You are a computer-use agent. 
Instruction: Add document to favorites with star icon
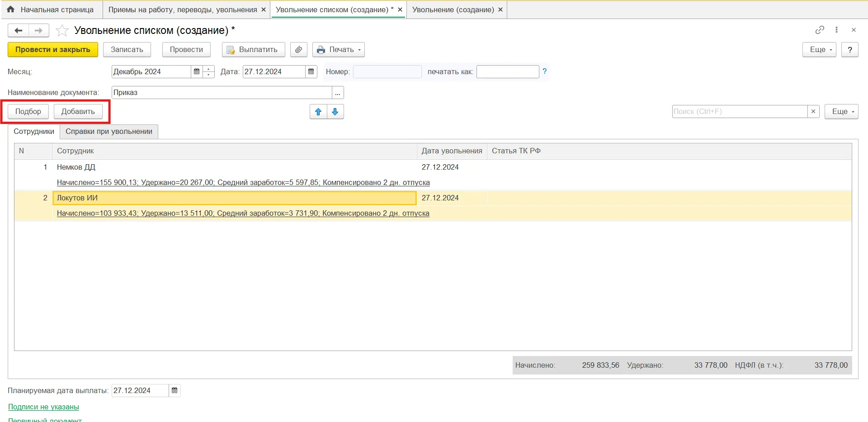62,31
